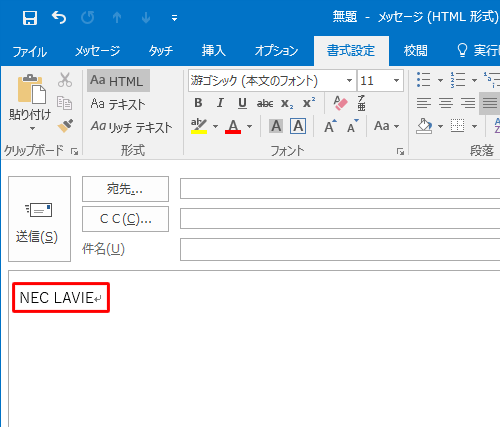Click the Copy icon
The image size is (500, 427).
pyautogui.click(x=64, y=103)
